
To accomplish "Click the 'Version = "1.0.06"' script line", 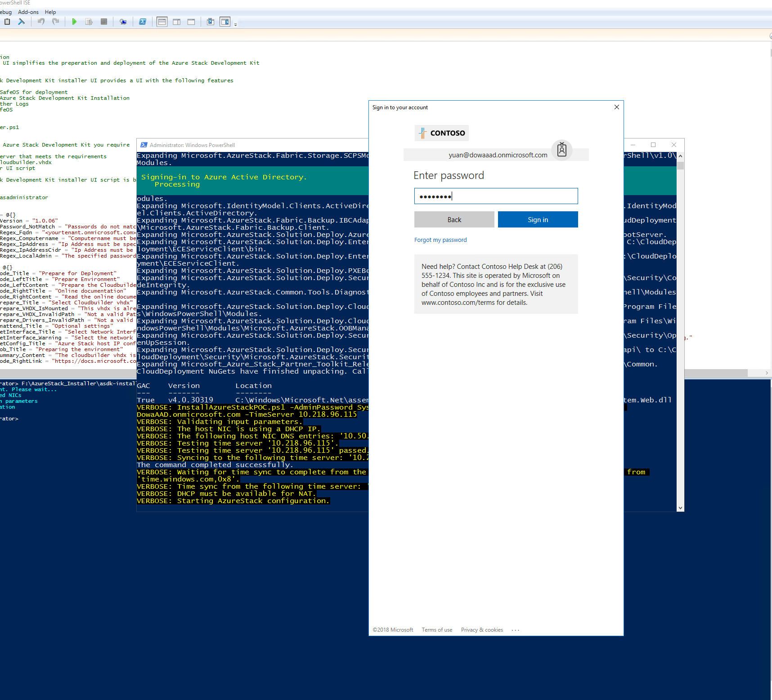I will [29, 221].
